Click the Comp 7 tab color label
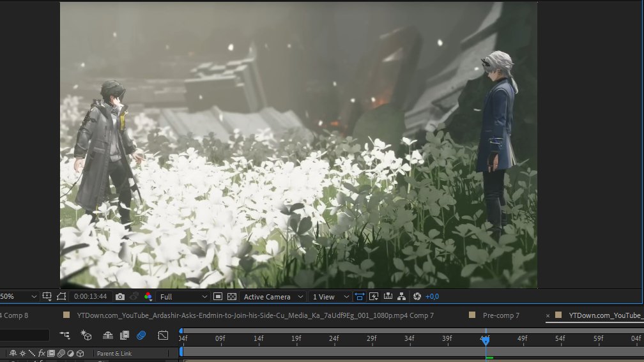 [x=66, y=315]
